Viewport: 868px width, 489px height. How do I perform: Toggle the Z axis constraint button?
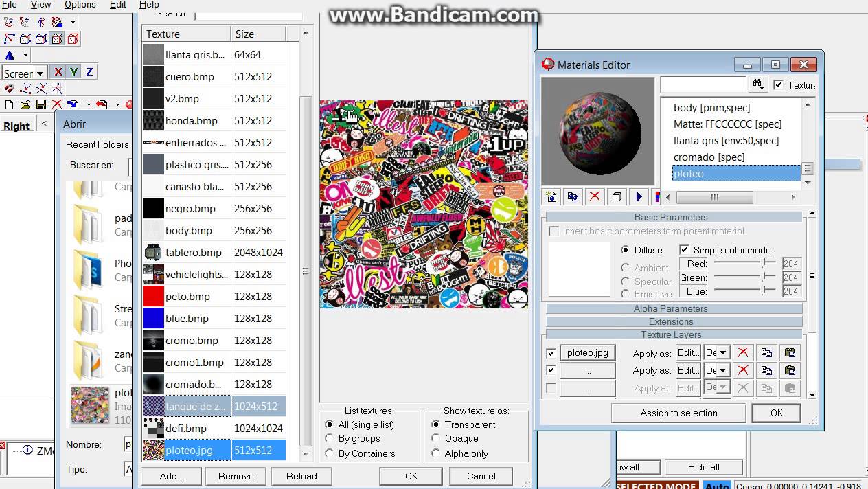90,72
